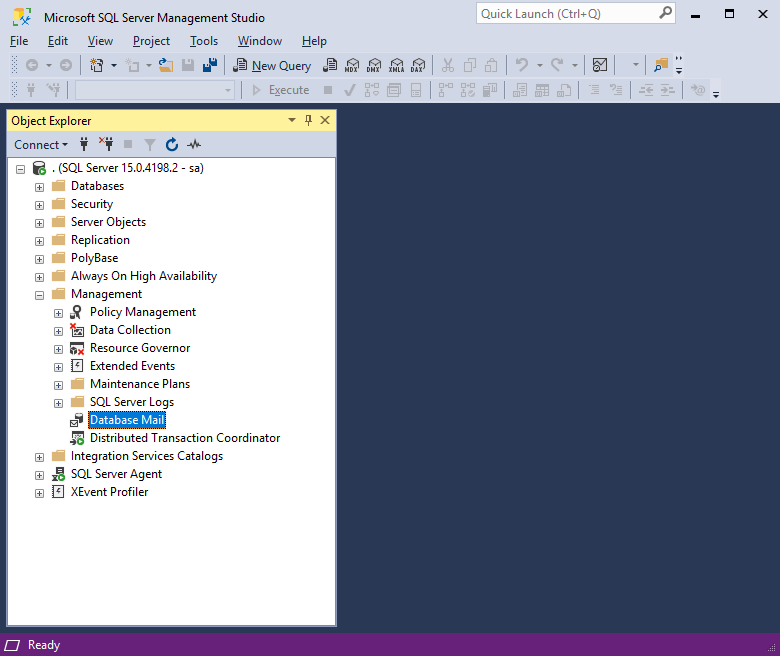
Task: Pin the Object Explorer panel
Action: [x=308, y=120]
